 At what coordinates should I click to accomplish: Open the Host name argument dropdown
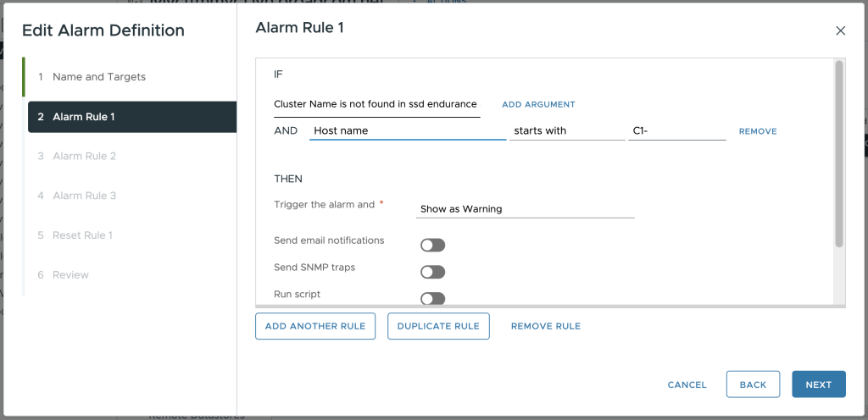point(407,131)
